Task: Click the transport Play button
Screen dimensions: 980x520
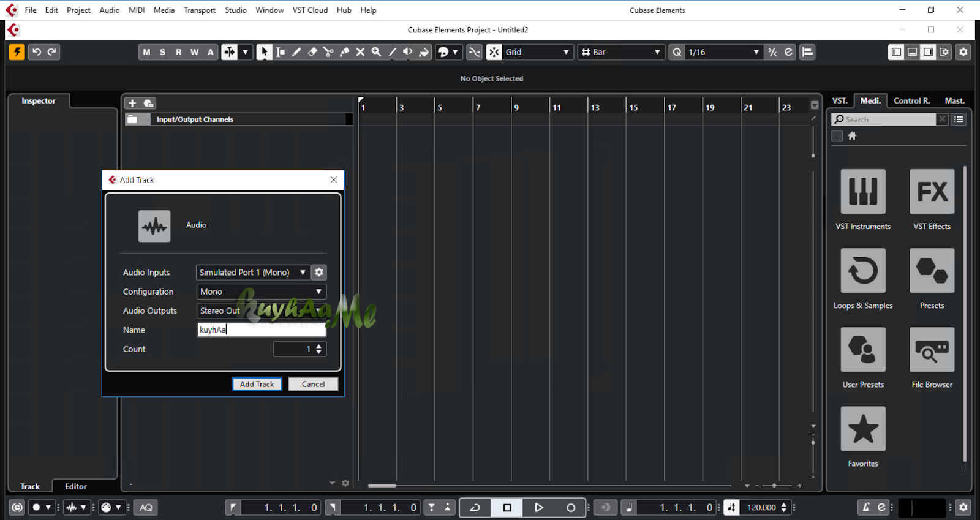Action: 539,507
